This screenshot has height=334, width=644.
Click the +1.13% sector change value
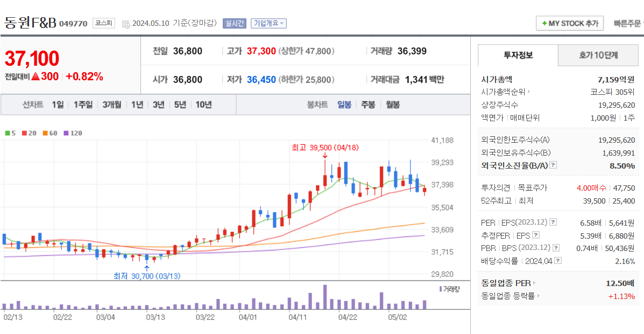click(621, 296)
